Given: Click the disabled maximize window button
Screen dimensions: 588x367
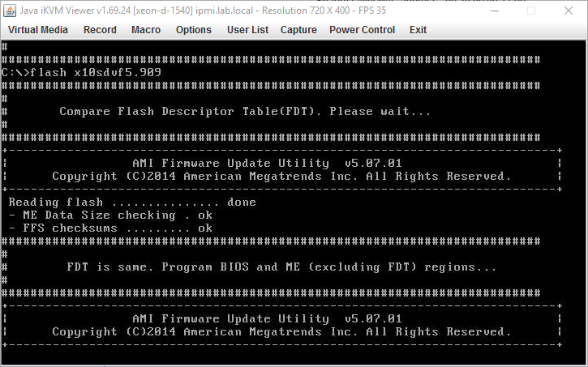Looking at the screenshot, I should point(531,11).
